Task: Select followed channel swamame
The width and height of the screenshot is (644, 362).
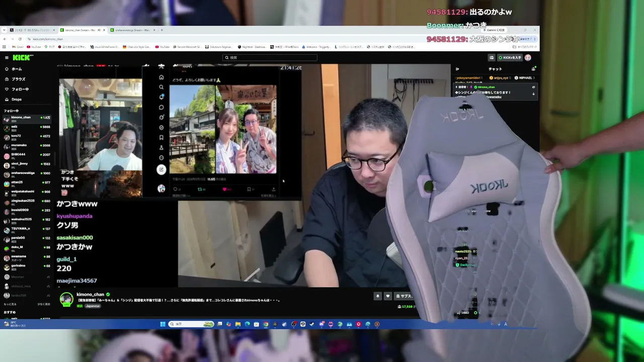Action: pyautogui.click(x=27, y=257)
